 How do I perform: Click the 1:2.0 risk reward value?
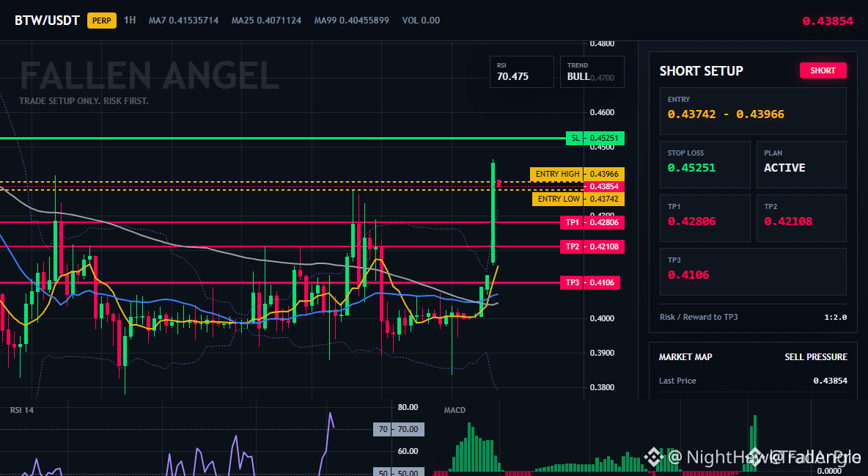[x=835, y=318]
